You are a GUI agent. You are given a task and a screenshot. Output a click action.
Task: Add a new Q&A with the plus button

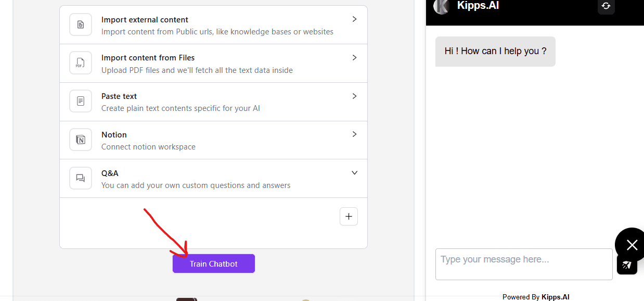[349, 217]
